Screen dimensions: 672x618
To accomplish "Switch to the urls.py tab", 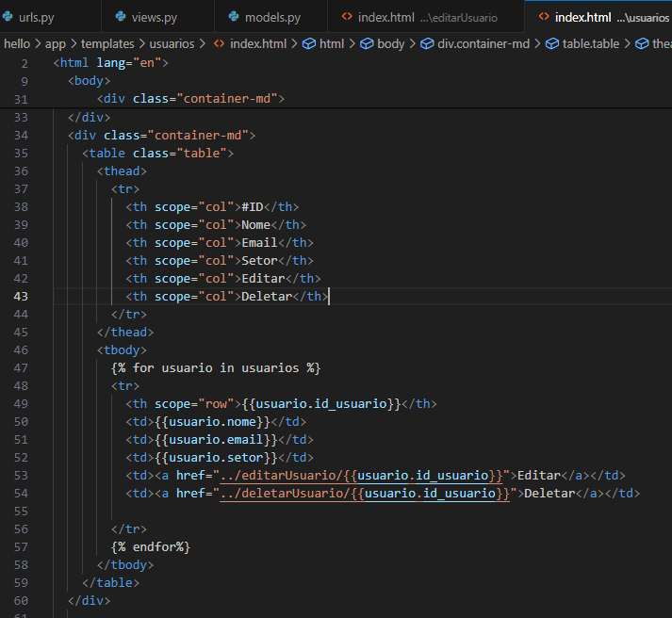I will (38, 17).
